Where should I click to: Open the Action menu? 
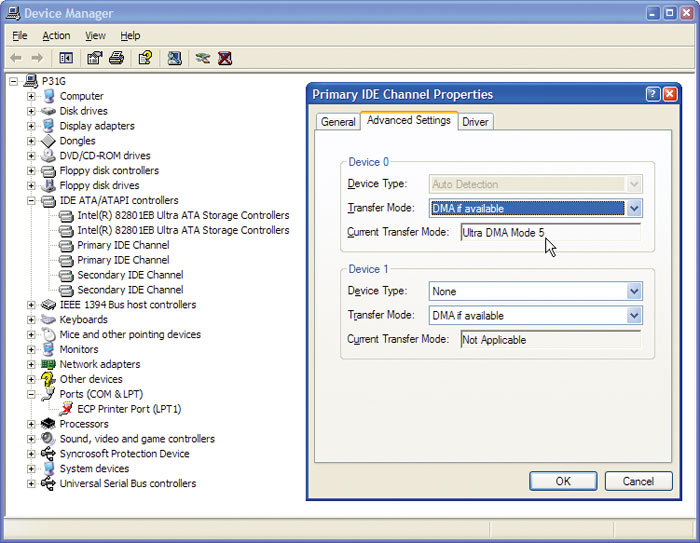pyautogui.click(x=56, y=36)
